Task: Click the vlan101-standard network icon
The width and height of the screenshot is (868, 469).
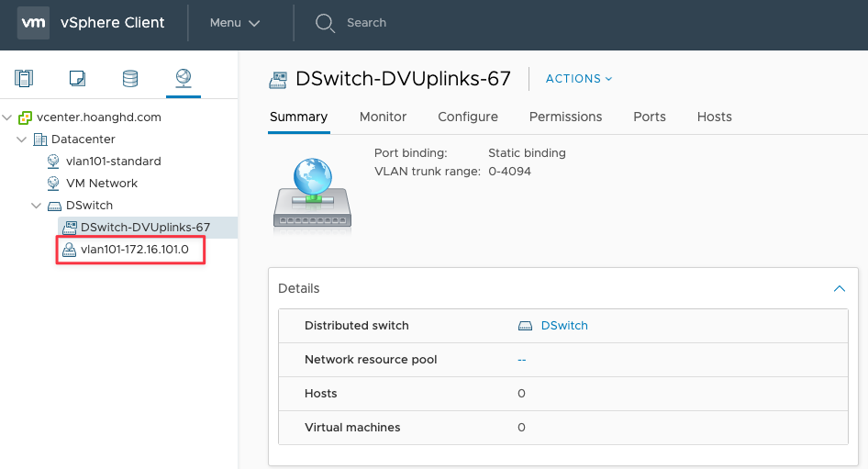Action: click(53, 162)
